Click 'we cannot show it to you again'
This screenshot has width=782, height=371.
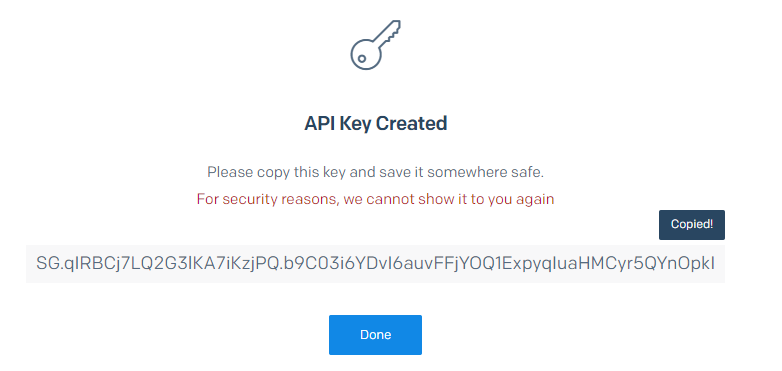[x=449, y=199]
